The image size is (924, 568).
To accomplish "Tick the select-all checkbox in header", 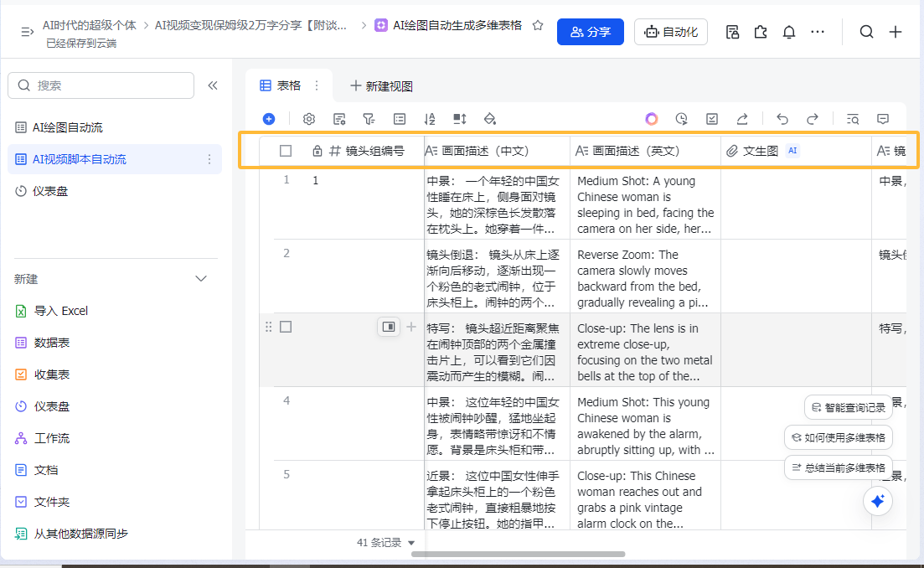I will [x=286, y=151].
